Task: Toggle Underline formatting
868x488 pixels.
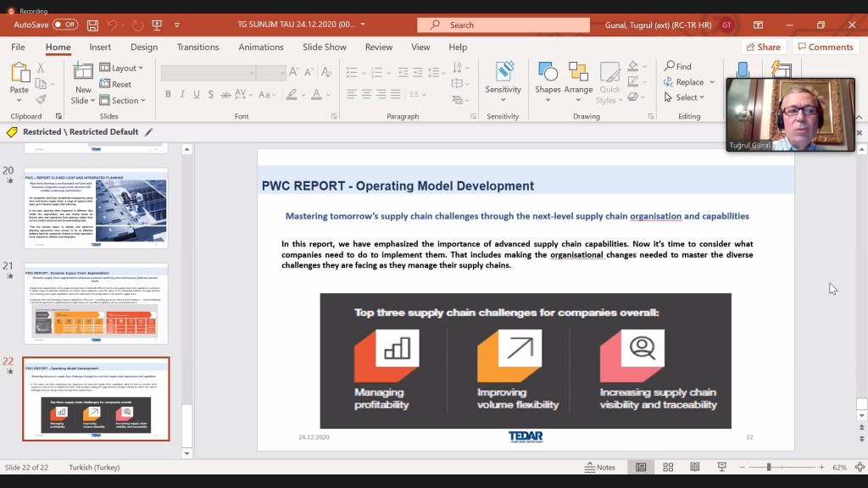Action: pyautogui.click(x=197, y=95)
